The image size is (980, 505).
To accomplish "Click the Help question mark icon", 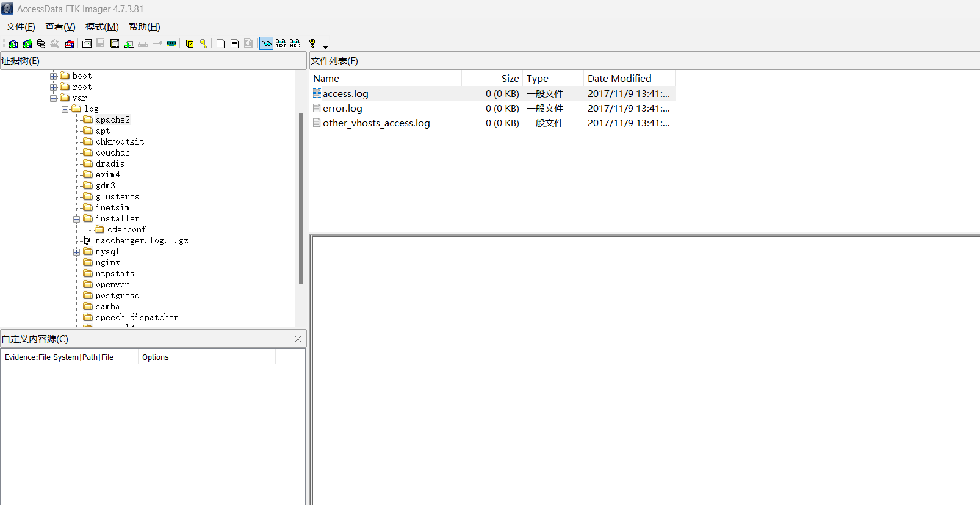I will pos(312,44).
